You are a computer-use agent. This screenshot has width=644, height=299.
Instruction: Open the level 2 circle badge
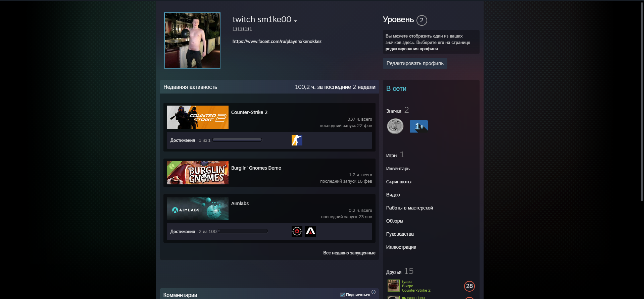(422, 20)
